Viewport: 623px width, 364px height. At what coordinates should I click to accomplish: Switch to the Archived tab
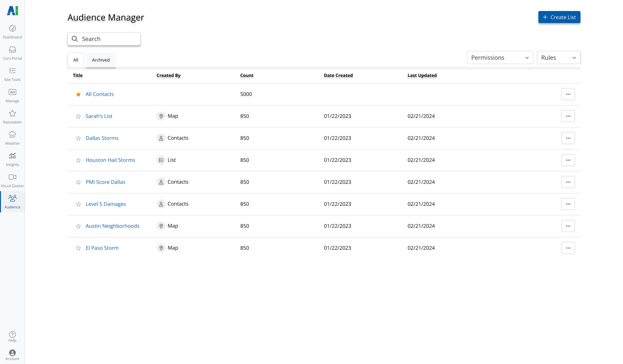(101, 60)
